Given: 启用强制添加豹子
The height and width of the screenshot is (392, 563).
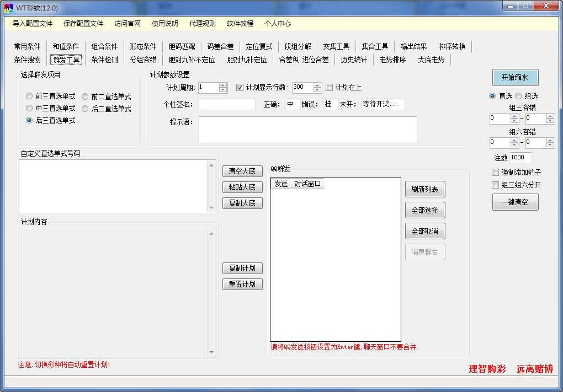Looking at the screenshot, I should coord(494,173).
